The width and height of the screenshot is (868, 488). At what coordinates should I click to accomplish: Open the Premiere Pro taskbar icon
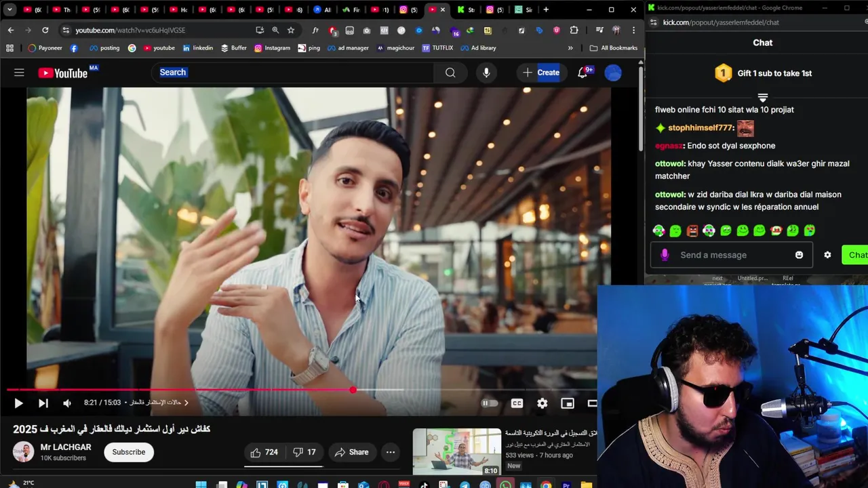tap(566, 485)
